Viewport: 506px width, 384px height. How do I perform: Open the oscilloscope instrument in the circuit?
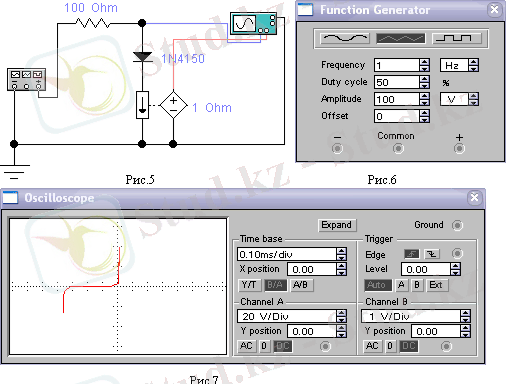[253, 24]
